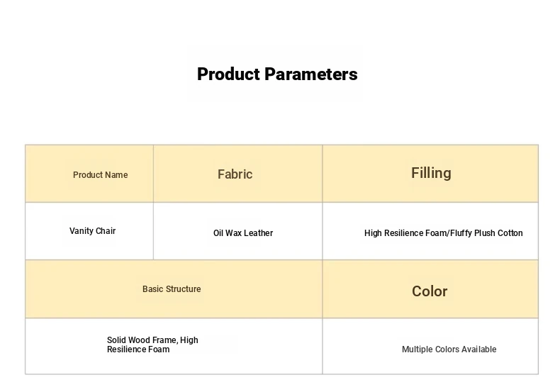Click the Basic Structure header cell
The height and width of the screenshot is (392, 560).
[x=172, y=289]
